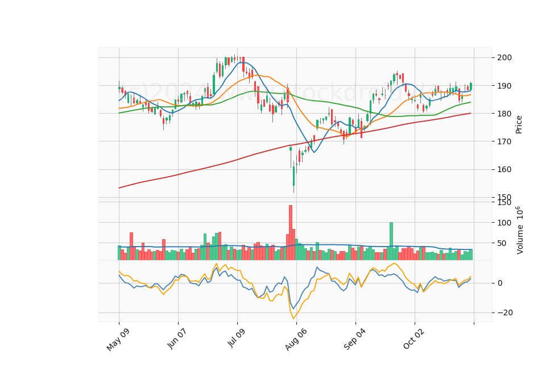Select the Oct 02 date label
Image resolution: width=546 pixels, height=392 pixels.
(414, 339)
